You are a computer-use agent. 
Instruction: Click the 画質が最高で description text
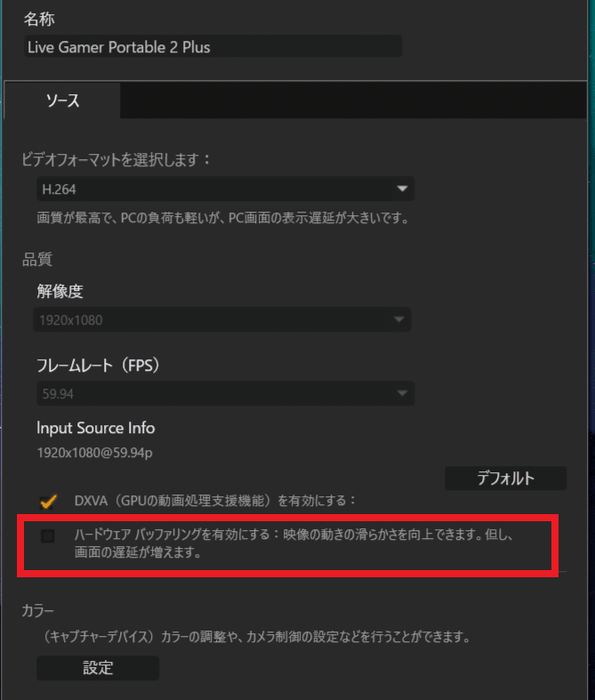pos(223,218)
